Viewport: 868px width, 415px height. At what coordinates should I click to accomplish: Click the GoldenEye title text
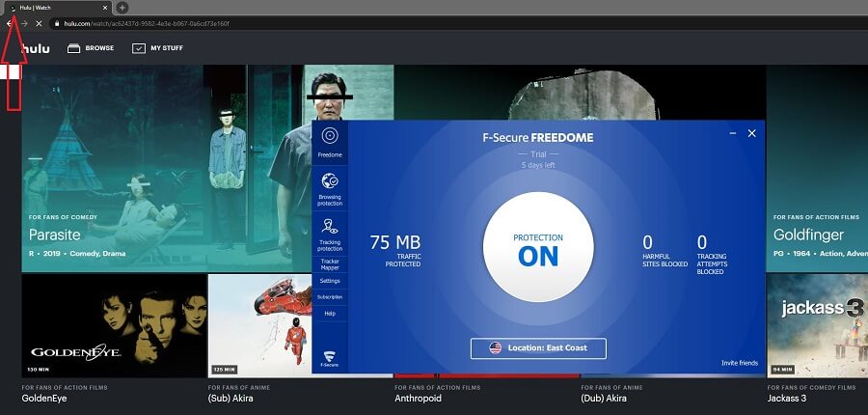point(44,399)
